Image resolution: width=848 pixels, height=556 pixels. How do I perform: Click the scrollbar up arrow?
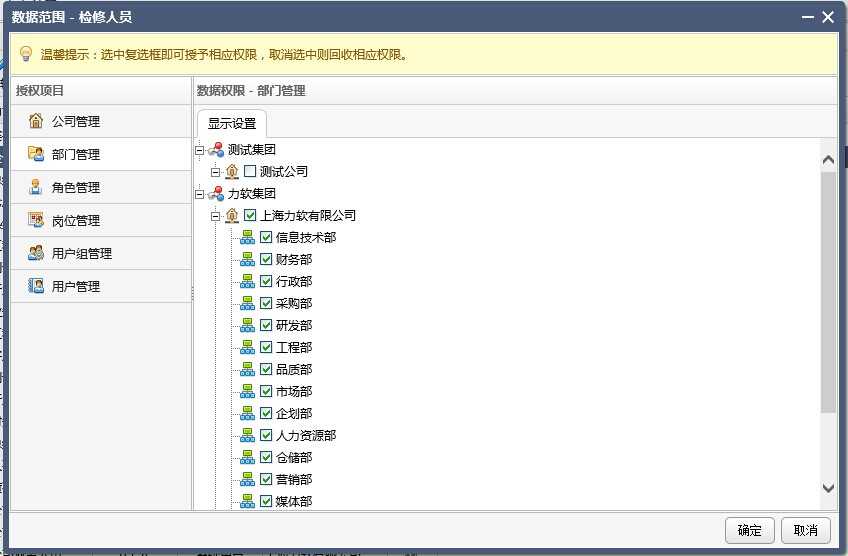coord(828,160)
